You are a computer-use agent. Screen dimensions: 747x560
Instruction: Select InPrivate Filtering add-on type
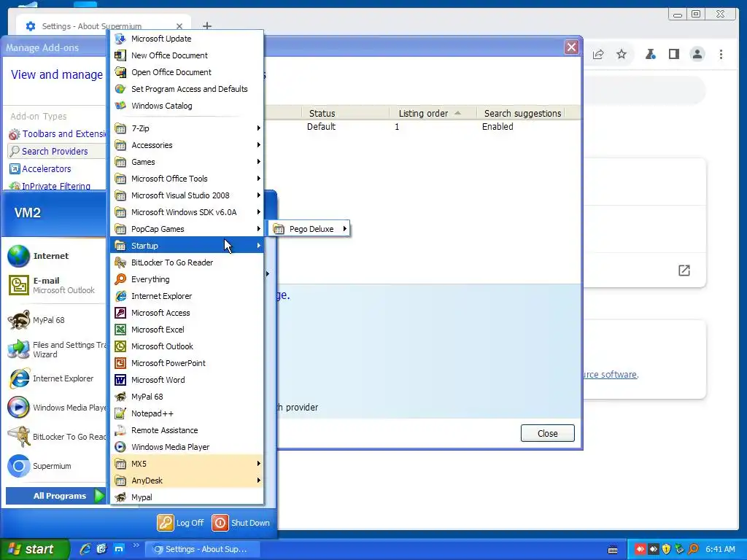click(50, 186)
